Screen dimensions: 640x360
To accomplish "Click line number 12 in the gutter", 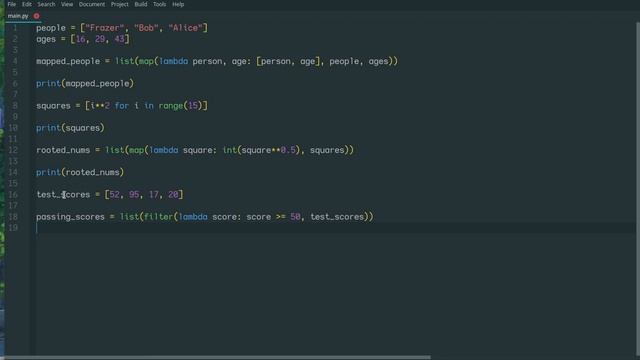I will tap(13, 150).
